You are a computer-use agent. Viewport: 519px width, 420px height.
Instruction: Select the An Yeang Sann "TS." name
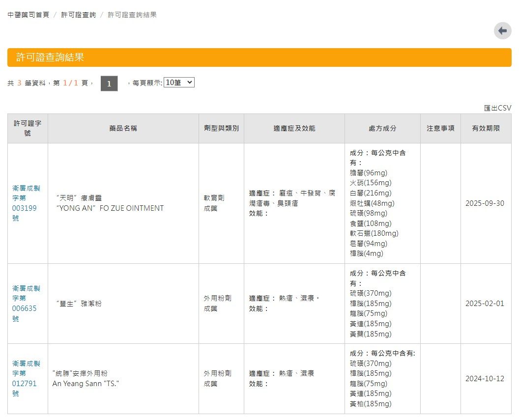[86, 383]
